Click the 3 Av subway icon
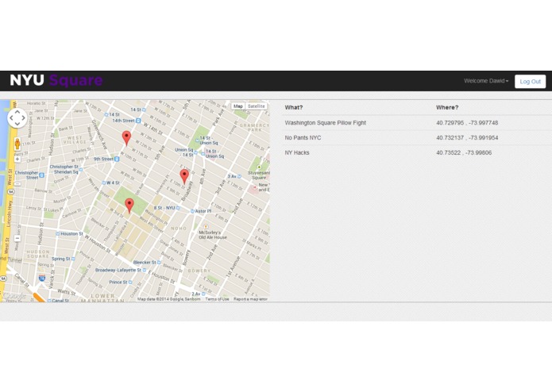Screen dimensions: 552x392 click(239, 176)
